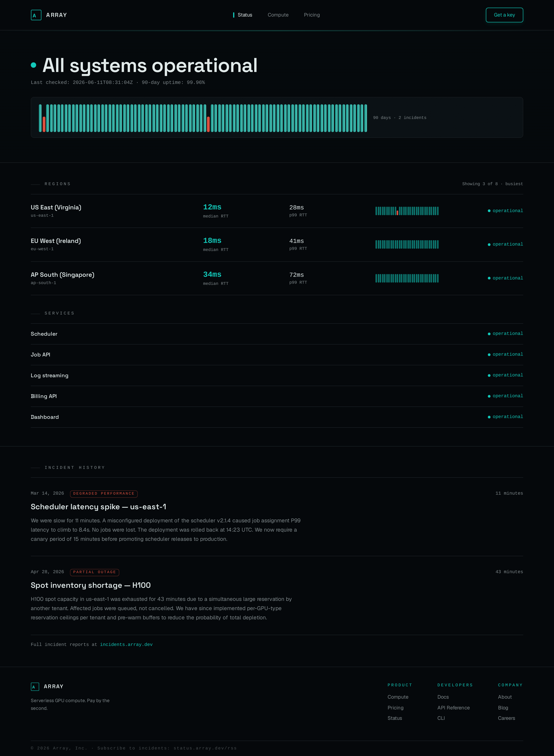Open footer Docs link

(443, 697)
